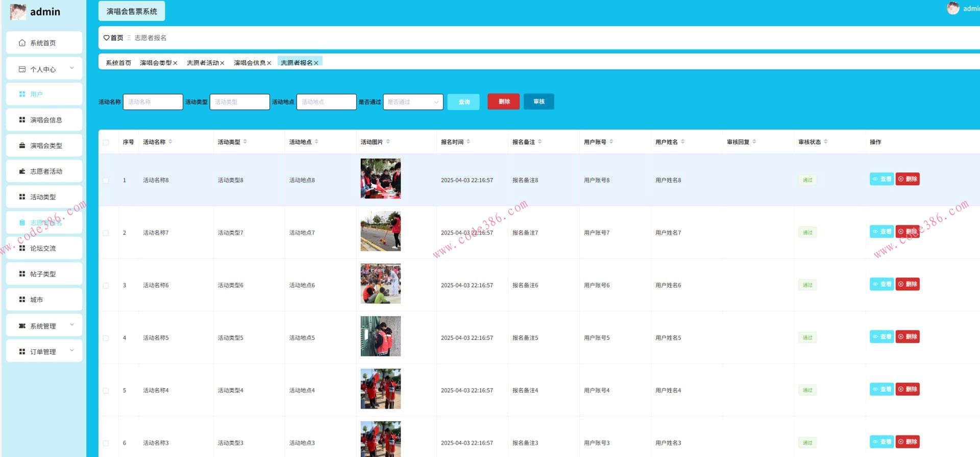This screenshot has width=980, height=457.
Task: Tick the select-all checkbox in table header
Action: click(106, 142)
